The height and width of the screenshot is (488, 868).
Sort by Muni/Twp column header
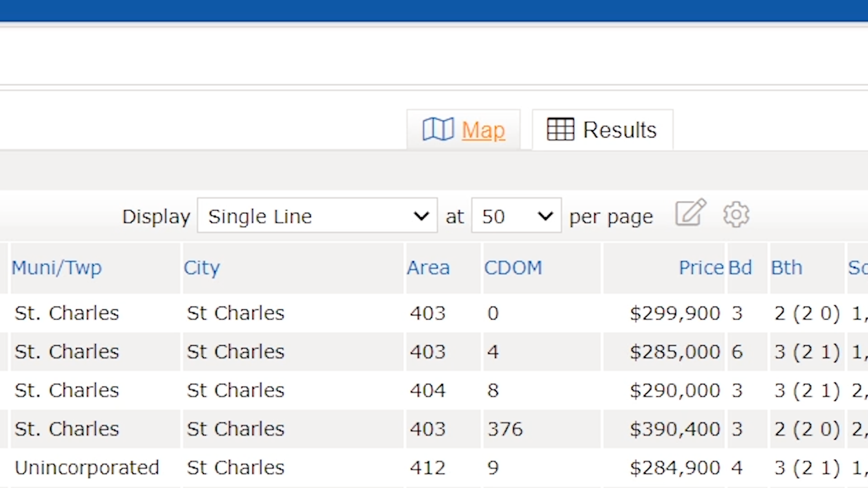click(x=56, y=268)
